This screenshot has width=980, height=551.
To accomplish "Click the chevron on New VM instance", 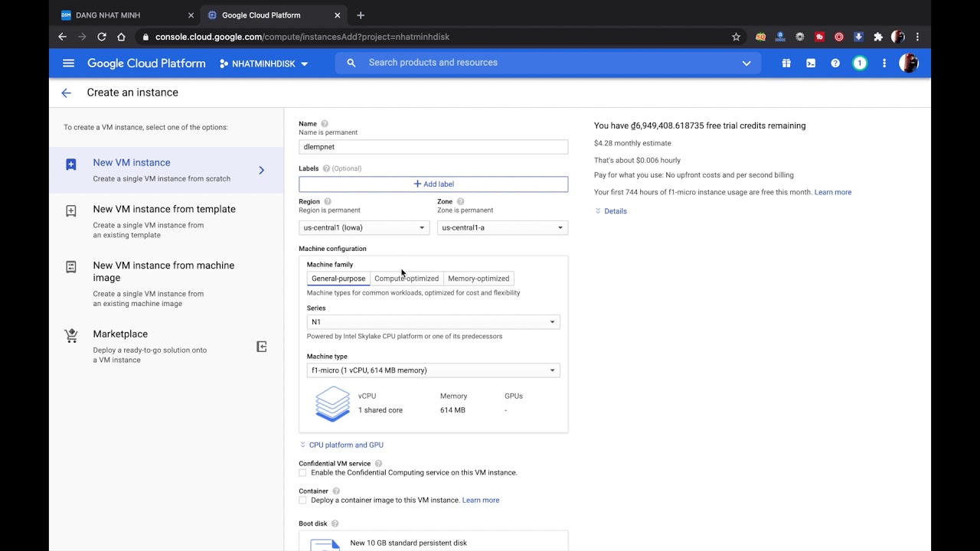I will [x=261, y=170].
